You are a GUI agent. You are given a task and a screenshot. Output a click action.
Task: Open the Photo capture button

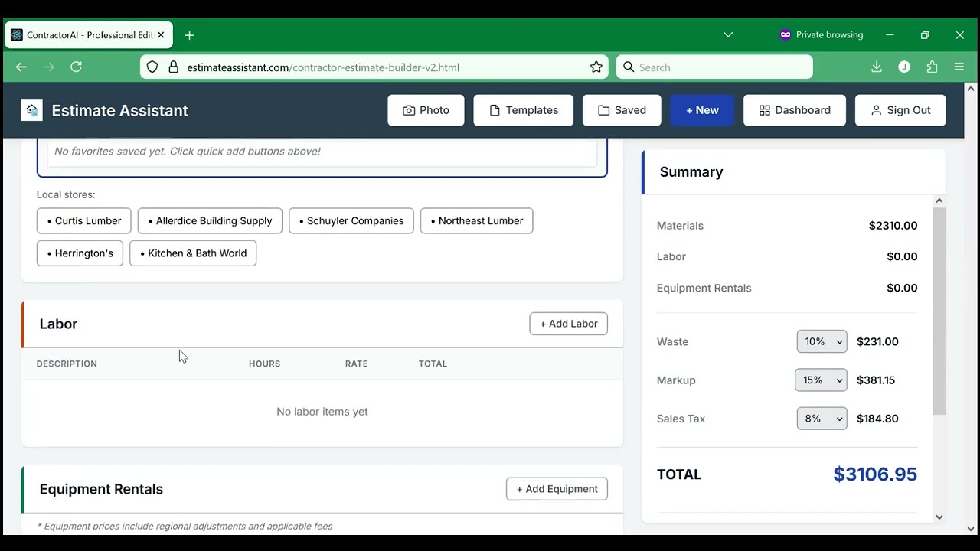point(426,110)
